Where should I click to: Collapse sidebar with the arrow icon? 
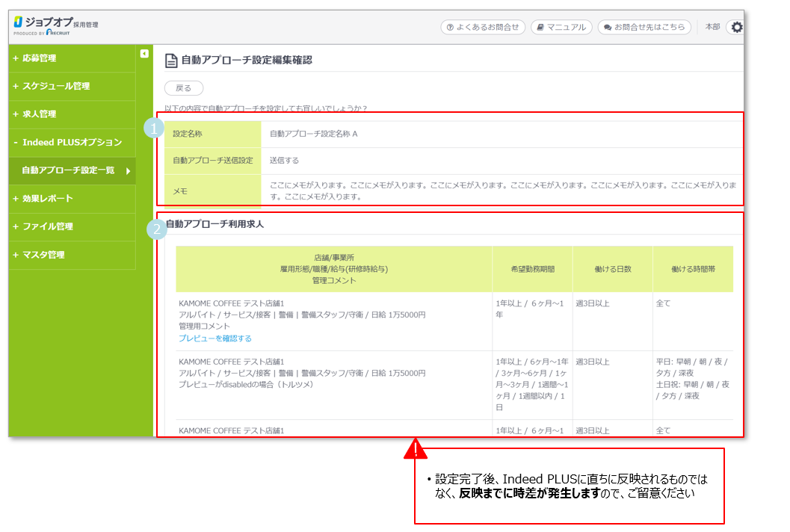(x=144, y=53)
